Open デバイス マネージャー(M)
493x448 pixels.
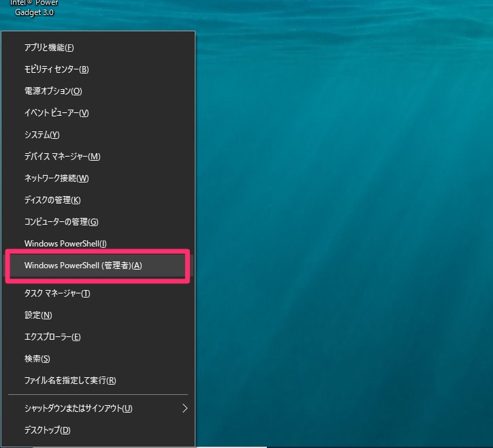pos(98,157)
